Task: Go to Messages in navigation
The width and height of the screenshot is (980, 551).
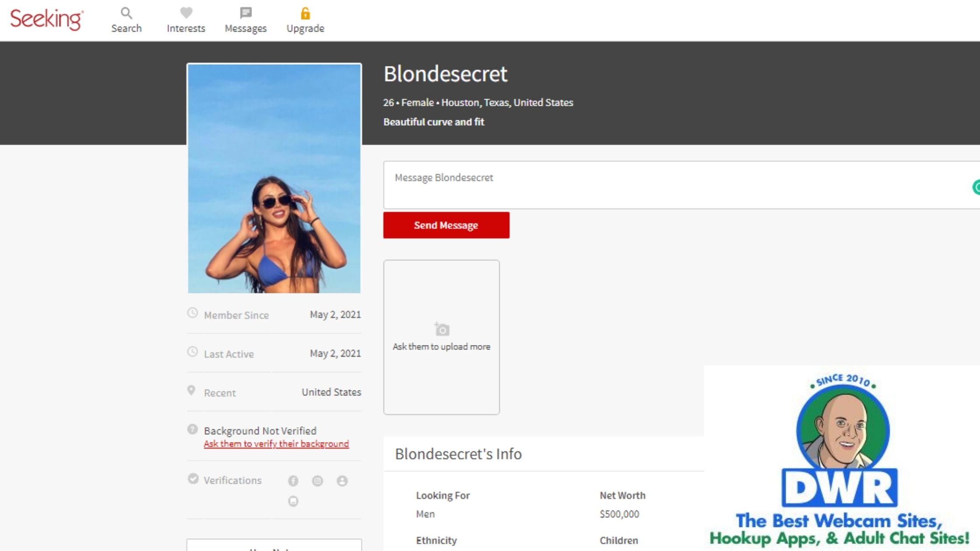Action: [x=245, y=21]
